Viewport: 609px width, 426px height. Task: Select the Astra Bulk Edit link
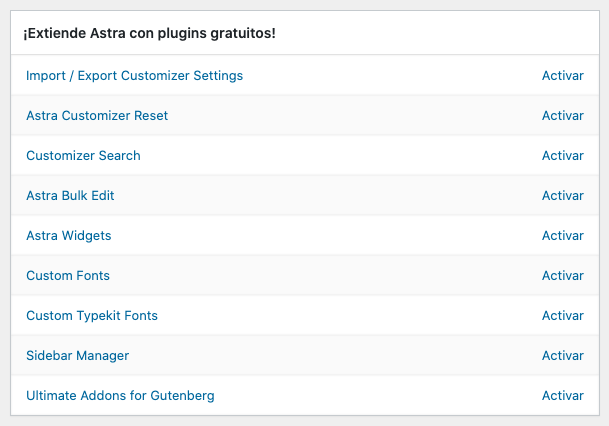[x=70, y=196]
